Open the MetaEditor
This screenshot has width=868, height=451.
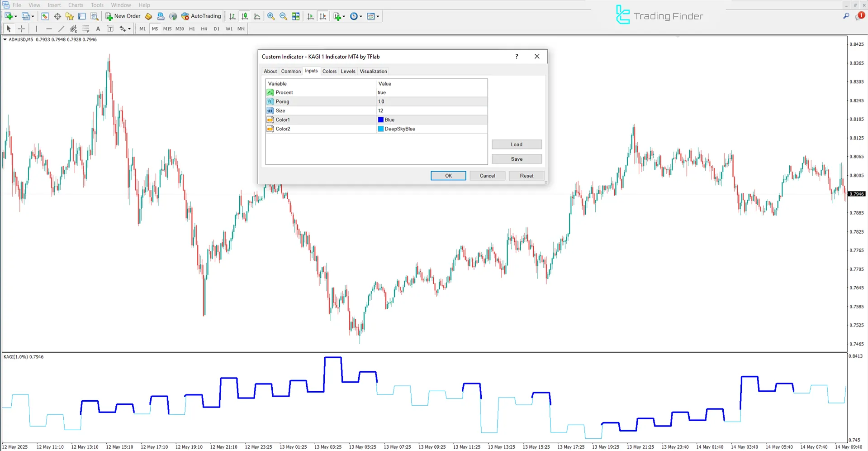[x=148, y=16]
